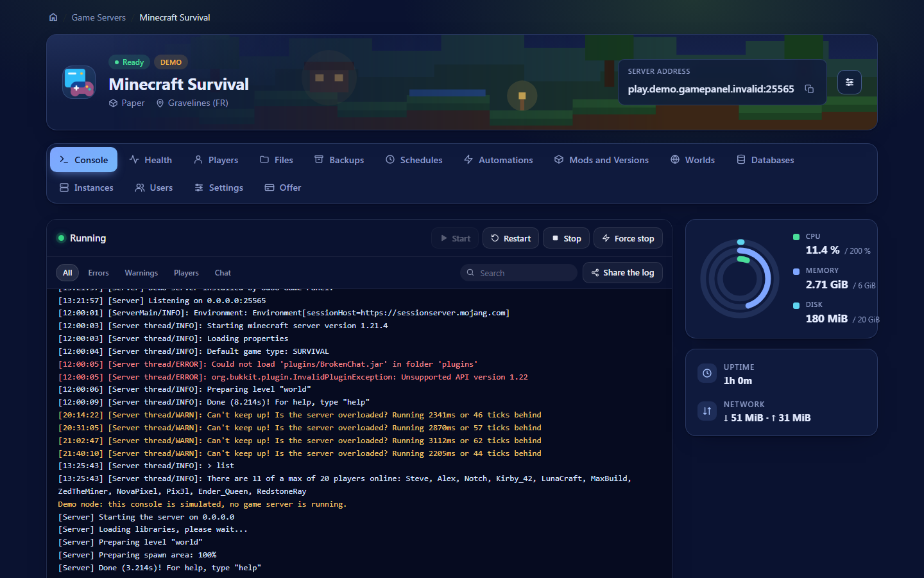Image resolution: width=924 pixels, height=578 pixels.
Task: Copy the server address icon
Action: (809, 89)
